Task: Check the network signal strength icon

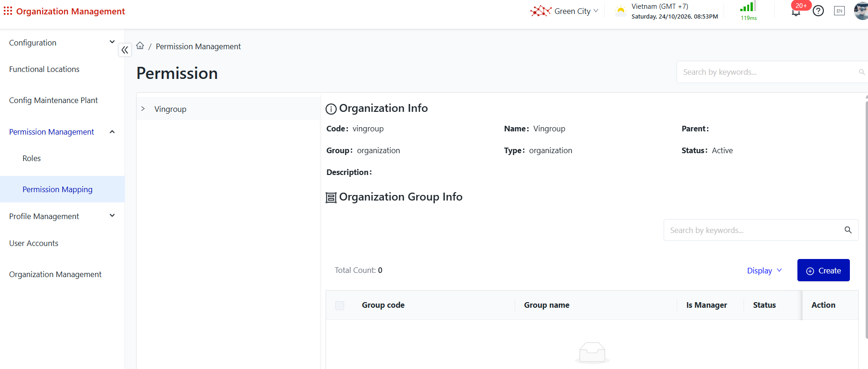Action: tap(748, 7)
